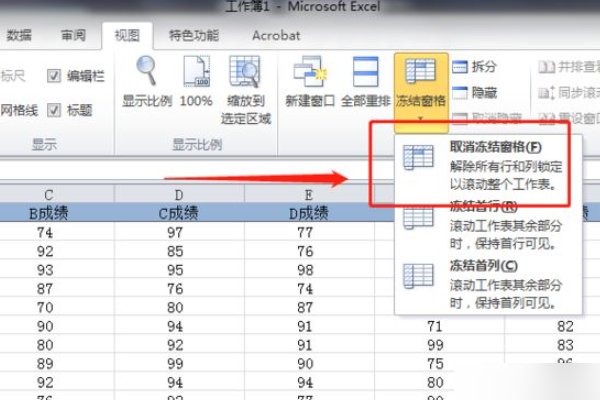600x400 pixels.
Task: Click 并排查看 view side by side
Action: coord(569,67)
